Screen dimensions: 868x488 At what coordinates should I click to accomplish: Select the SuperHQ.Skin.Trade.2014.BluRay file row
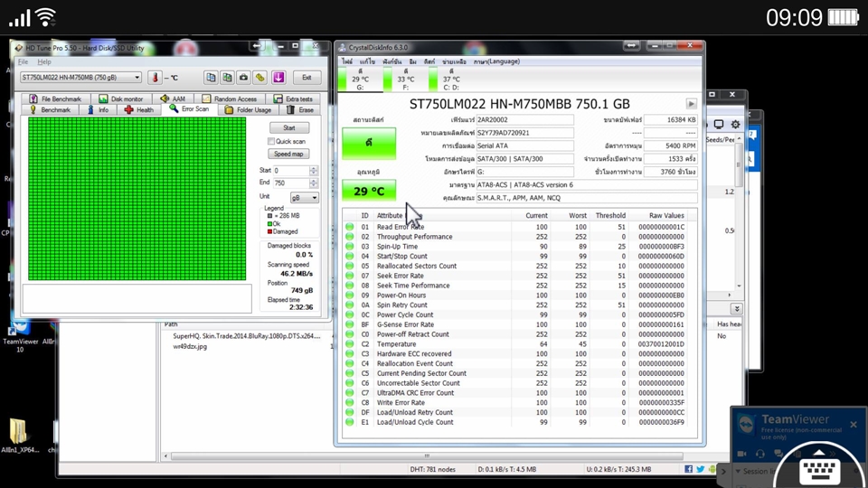coord(247,336)
